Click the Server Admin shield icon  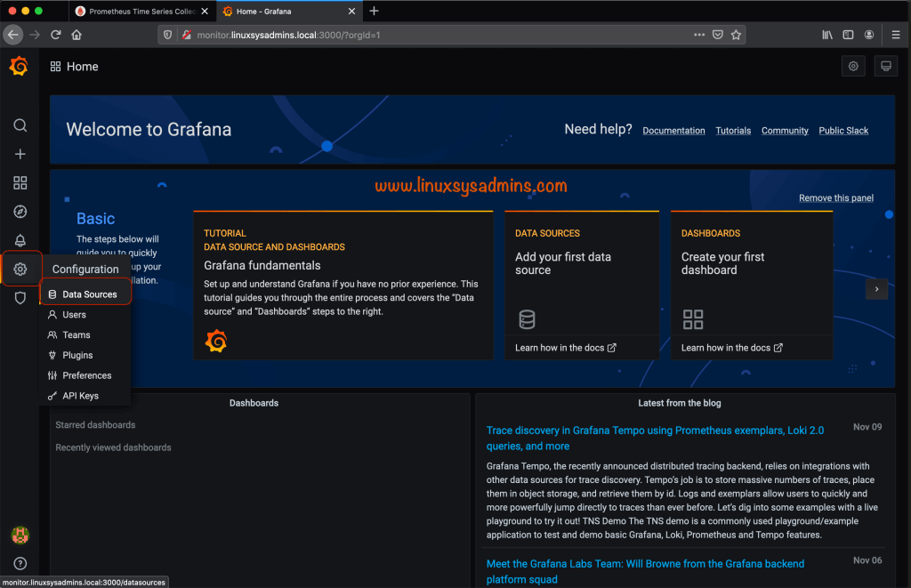(20, 298)
